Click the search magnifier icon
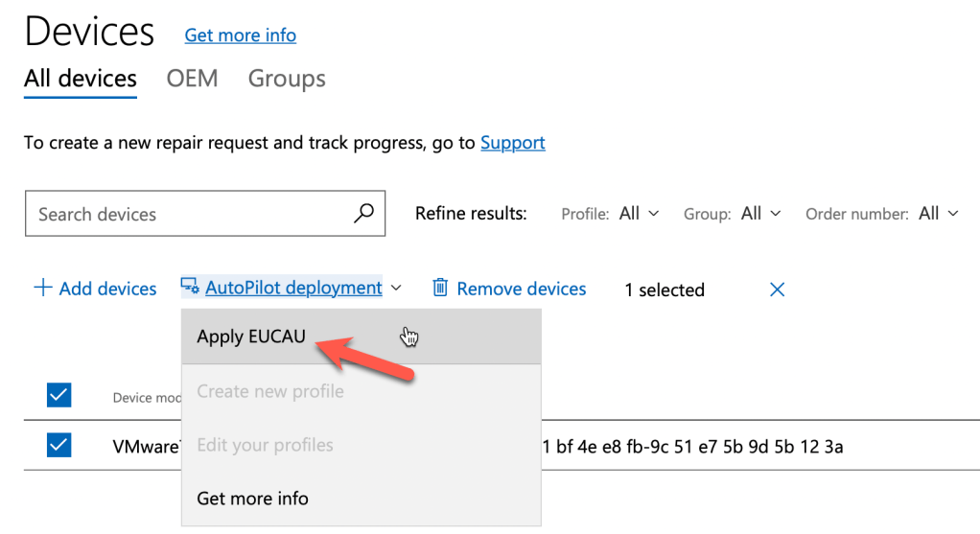 tap(363, 213)
